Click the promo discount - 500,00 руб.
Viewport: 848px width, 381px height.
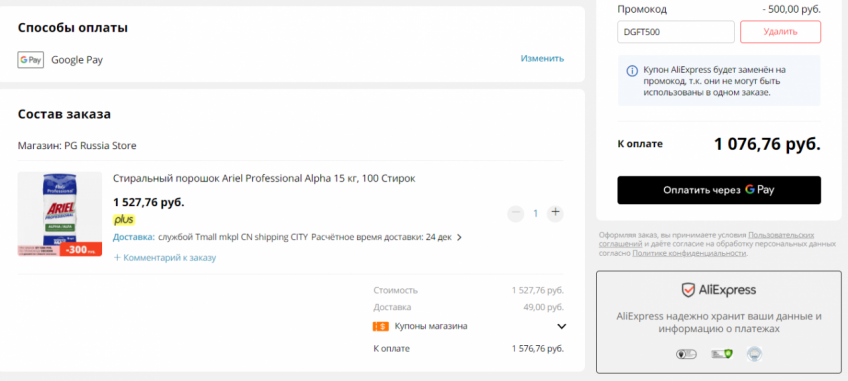pos(791,9)
